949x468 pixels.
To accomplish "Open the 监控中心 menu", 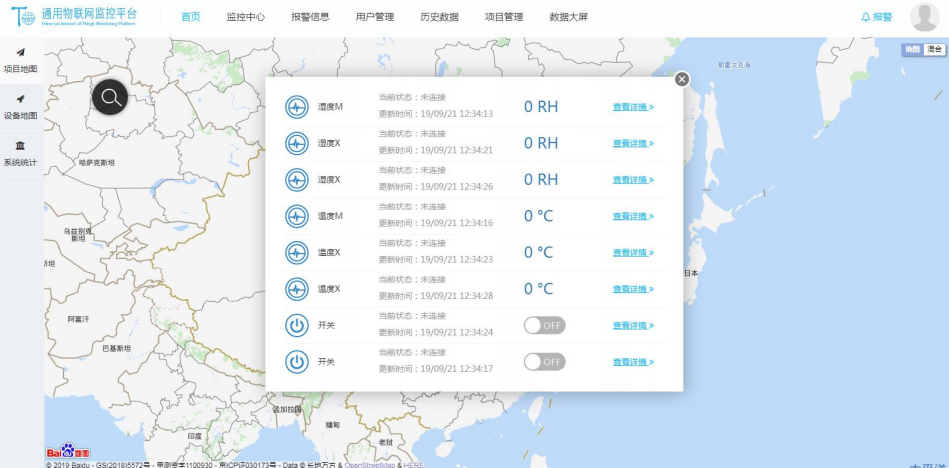I will click(x=245, y=17).
